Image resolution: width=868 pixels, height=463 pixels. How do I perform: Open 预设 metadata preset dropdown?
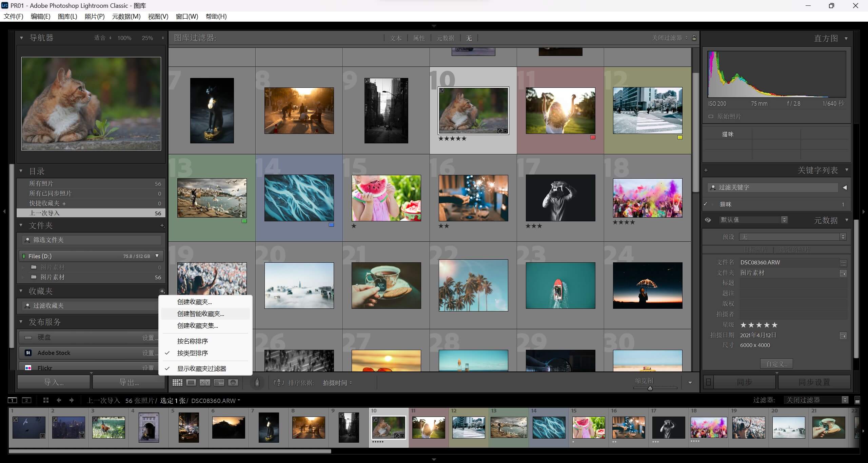pyautogui.click(x=793, y=237)
